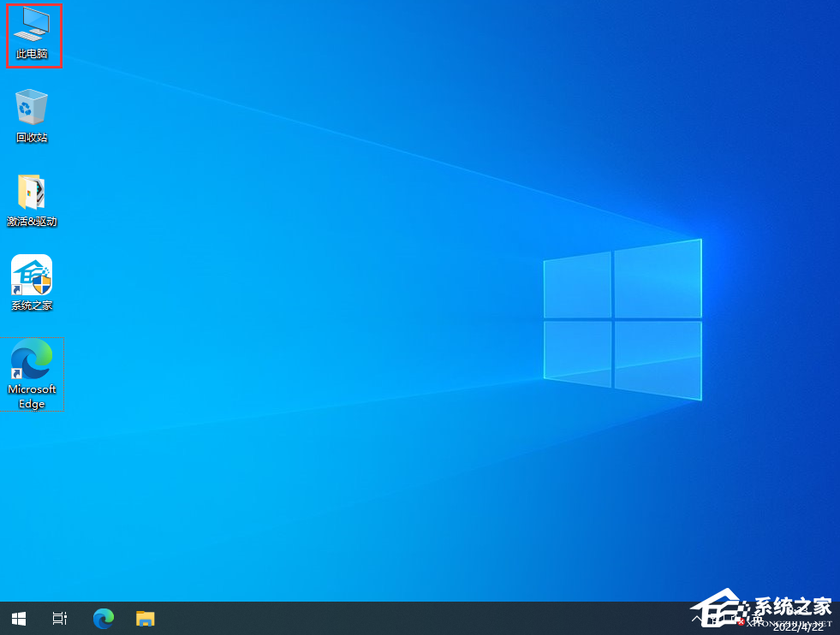This screenshot has height=635, width=840.
Task: Click the "Microsoft Edge" label text on the desktop
Action: click(x=32, y=396)
